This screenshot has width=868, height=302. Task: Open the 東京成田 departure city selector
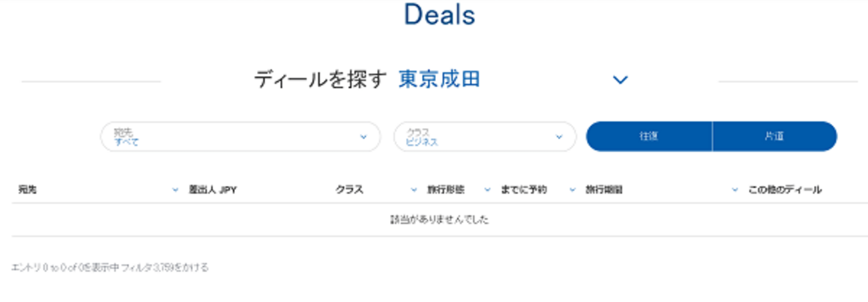pos(439,80)
